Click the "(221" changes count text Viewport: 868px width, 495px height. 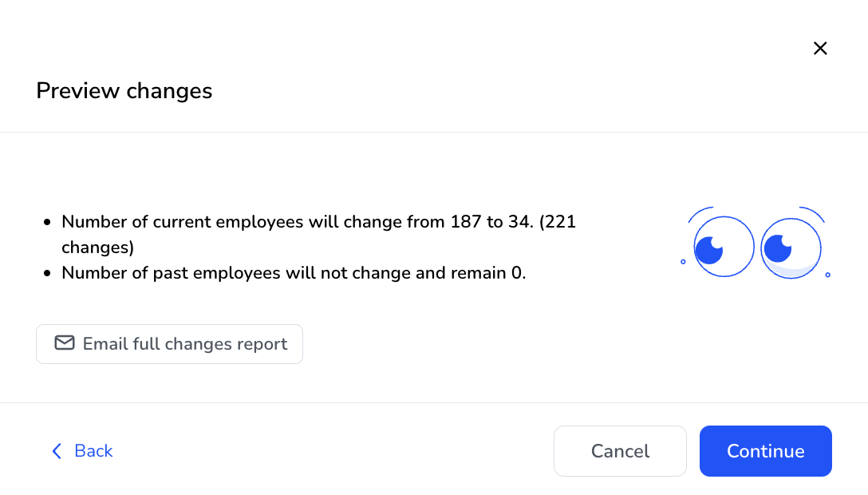pyautogui.click(x=558, y=222)
